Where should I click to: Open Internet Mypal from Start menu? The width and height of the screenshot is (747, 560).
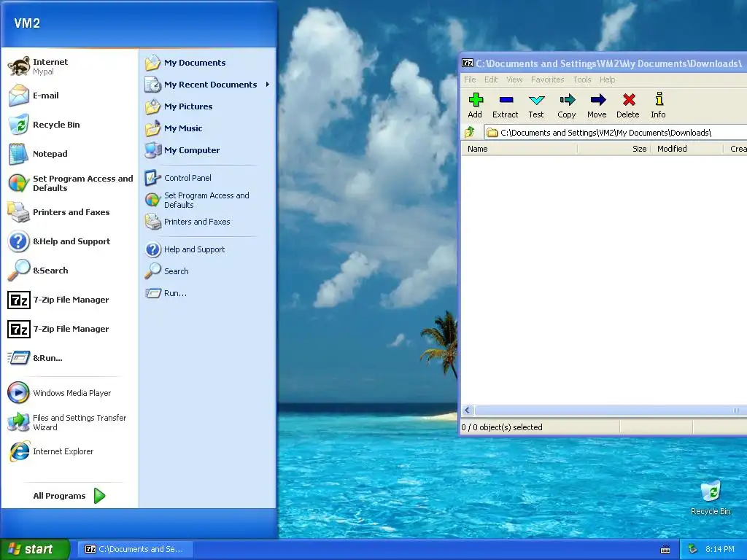coord(70,66)
